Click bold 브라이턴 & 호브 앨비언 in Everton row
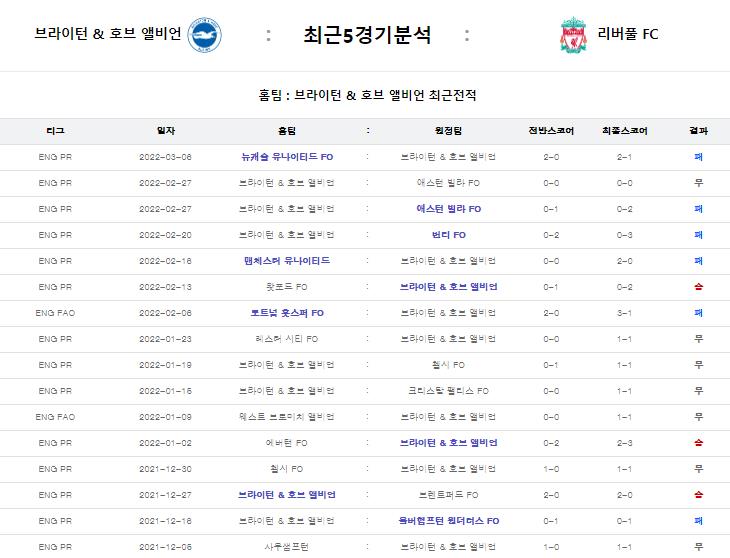730x558 pixels. (x=448, y=443)
